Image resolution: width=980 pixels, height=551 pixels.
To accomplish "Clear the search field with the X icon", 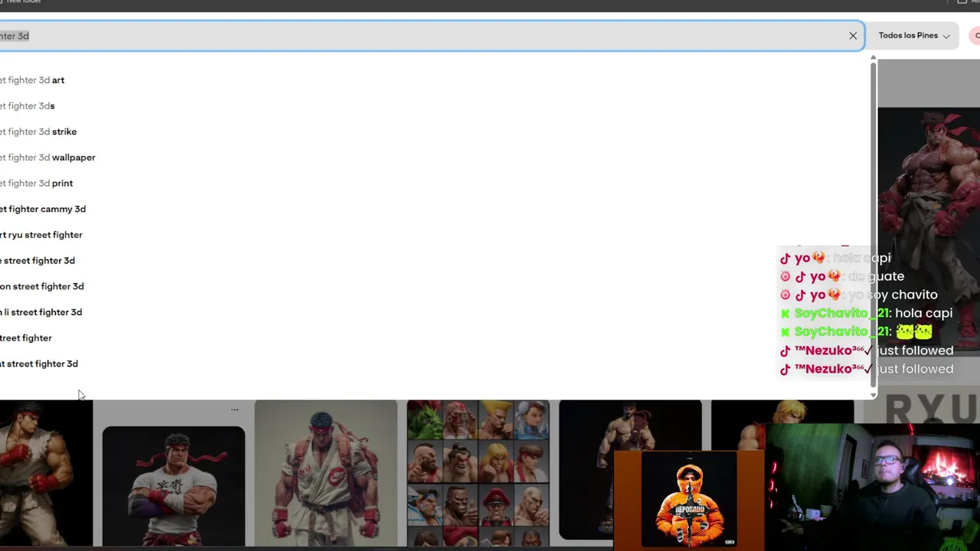I will click(x=853, y=36).
